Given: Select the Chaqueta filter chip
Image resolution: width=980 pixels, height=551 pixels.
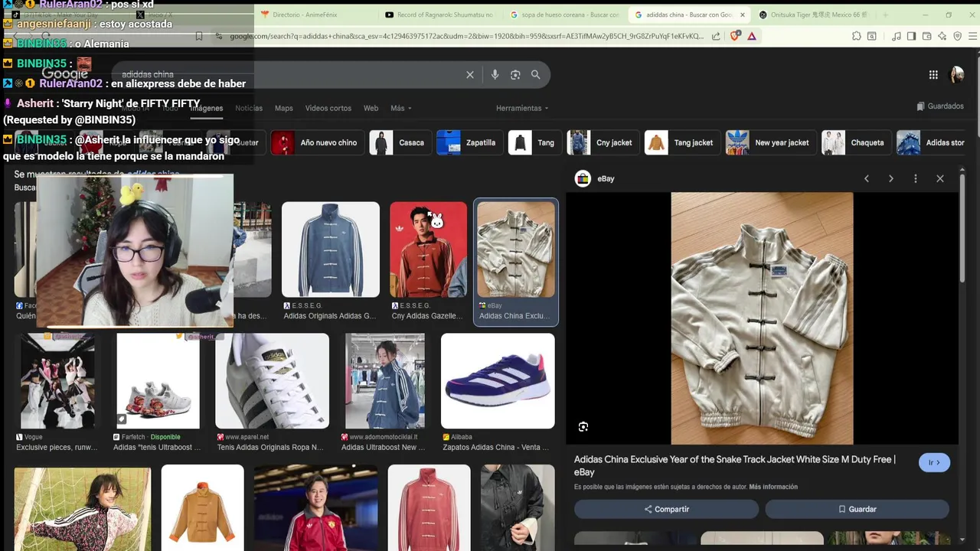Looking at the screenshot, I should pos(855,142).
